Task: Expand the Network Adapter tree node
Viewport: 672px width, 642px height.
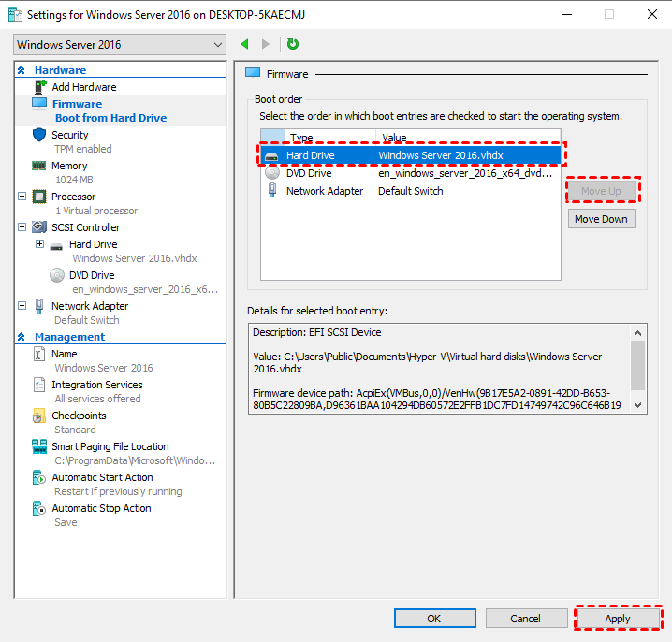Action: [22, 306]
